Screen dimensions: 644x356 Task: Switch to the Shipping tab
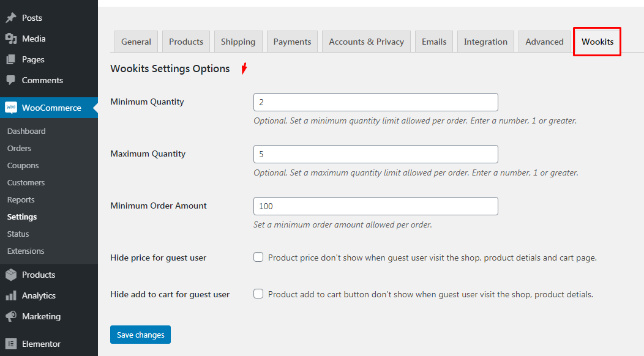pyautogui.click(x=238, y=42)
